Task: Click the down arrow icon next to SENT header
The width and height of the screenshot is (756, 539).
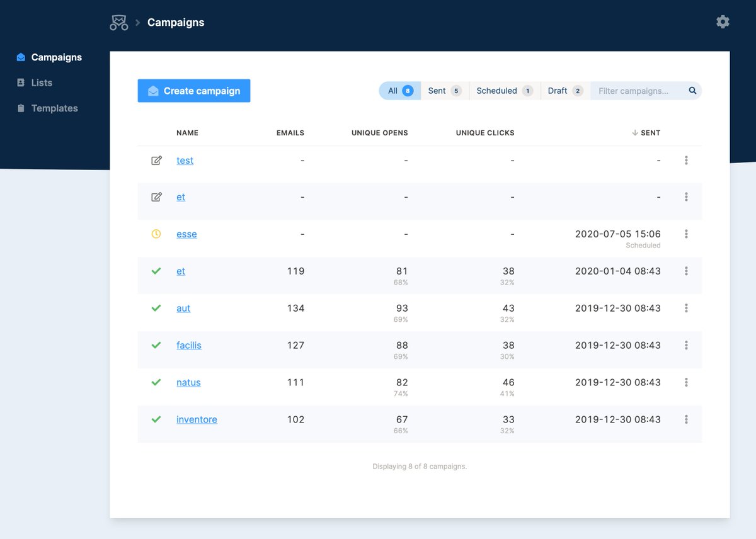Action: point(635,133)
